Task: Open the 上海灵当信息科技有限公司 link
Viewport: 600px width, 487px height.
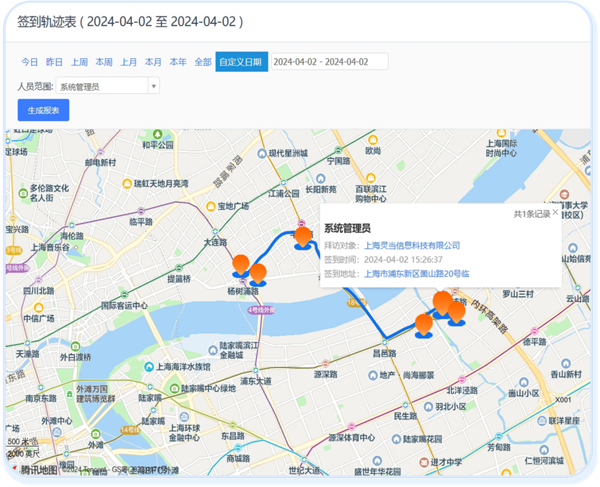Action: pos(412,245)
